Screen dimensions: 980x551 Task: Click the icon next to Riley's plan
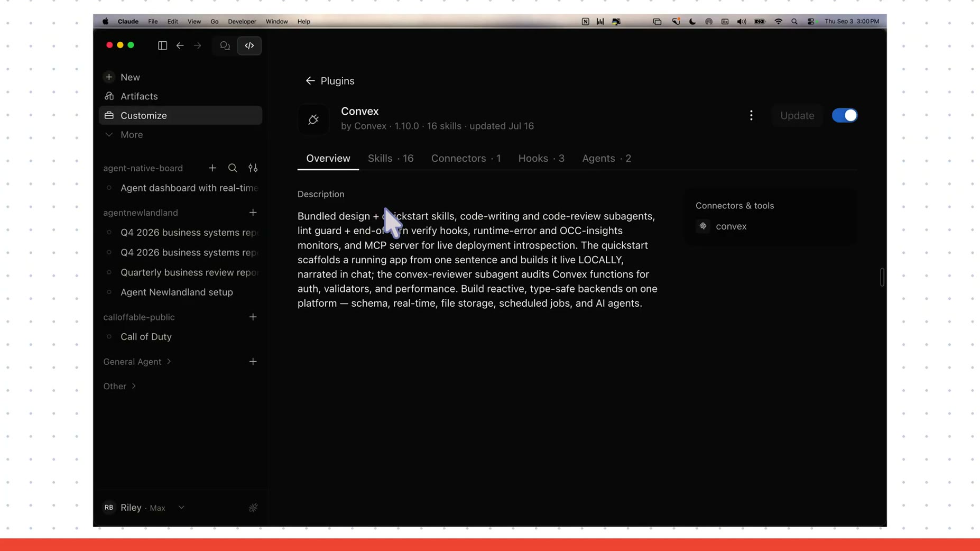click(253, 508)
